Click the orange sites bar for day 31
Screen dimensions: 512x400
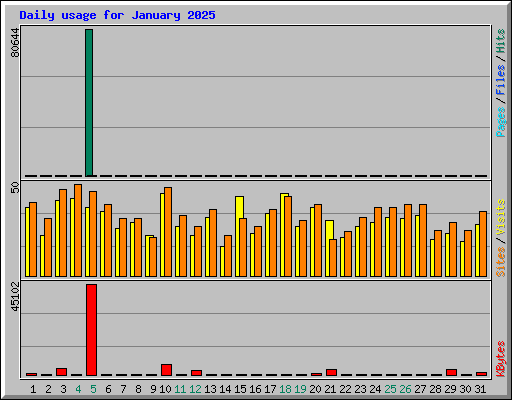(483, 244)
